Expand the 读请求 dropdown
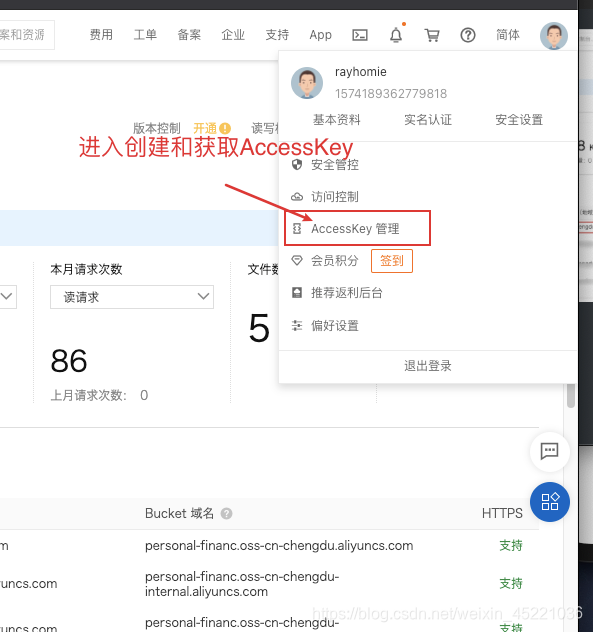 pos(132,297)
